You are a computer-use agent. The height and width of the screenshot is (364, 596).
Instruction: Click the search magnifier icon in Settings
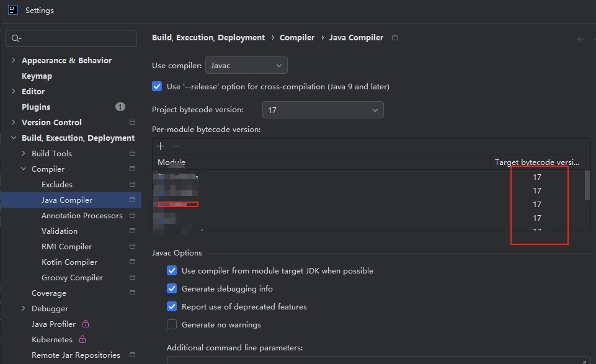click(15, 38)
